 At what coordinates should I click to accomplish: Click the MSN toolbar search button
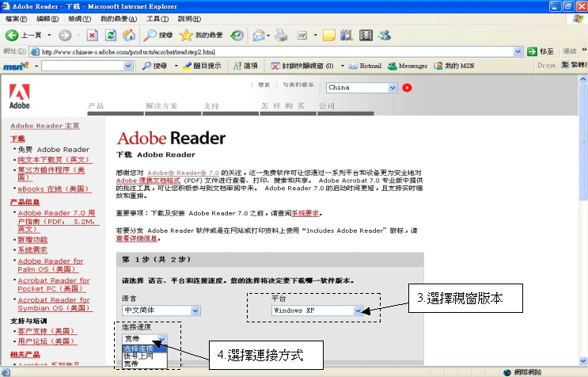(154, 66)
